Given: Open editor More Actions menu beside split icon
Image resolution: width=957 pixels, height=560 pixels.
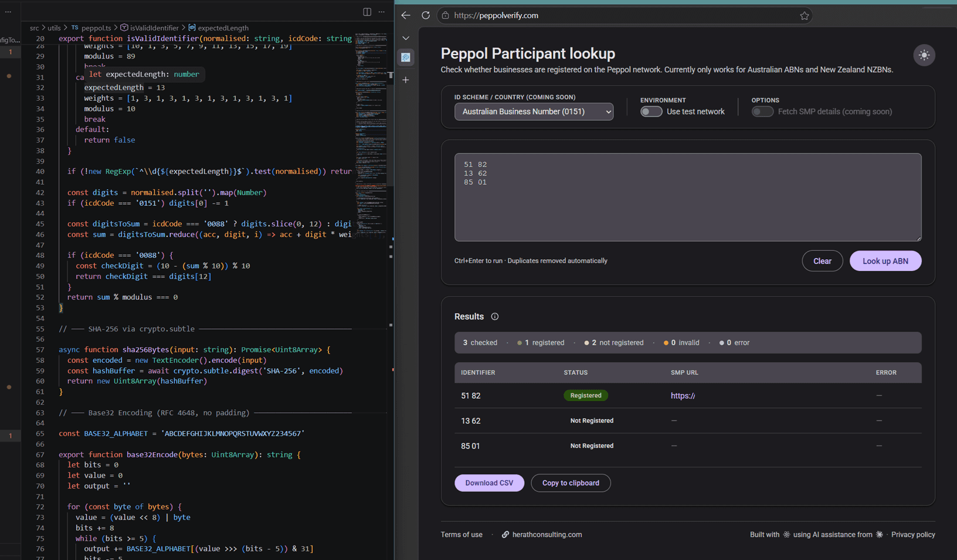Looking at the screenshot, I should 382,12.
